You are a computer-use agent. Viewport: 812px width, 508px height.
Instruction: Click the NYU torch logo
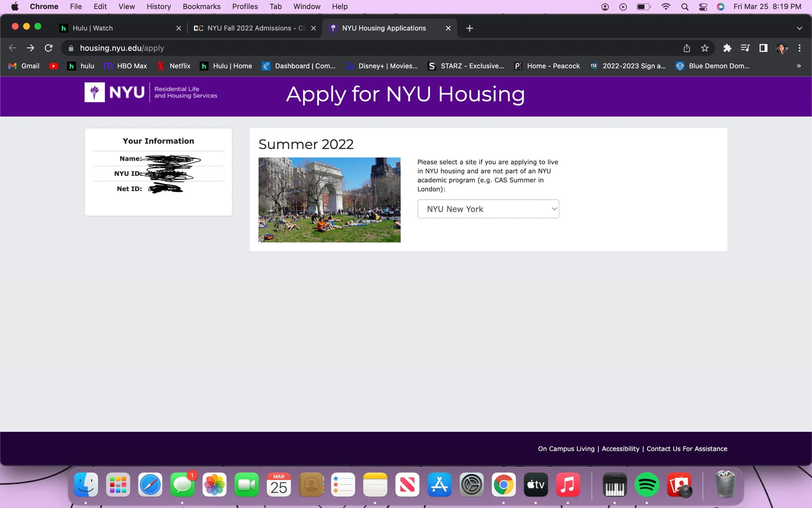[x=95, y=92]
